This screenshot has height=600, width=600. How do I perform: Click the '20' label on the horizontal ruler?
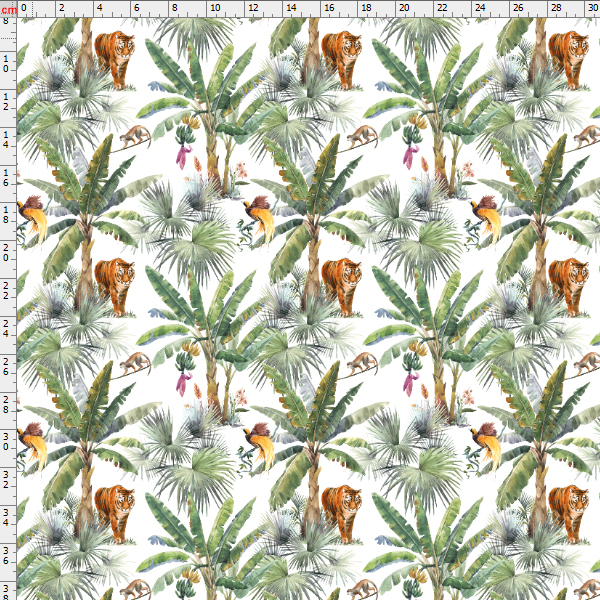pyautogui.click(x=404, y=8)
